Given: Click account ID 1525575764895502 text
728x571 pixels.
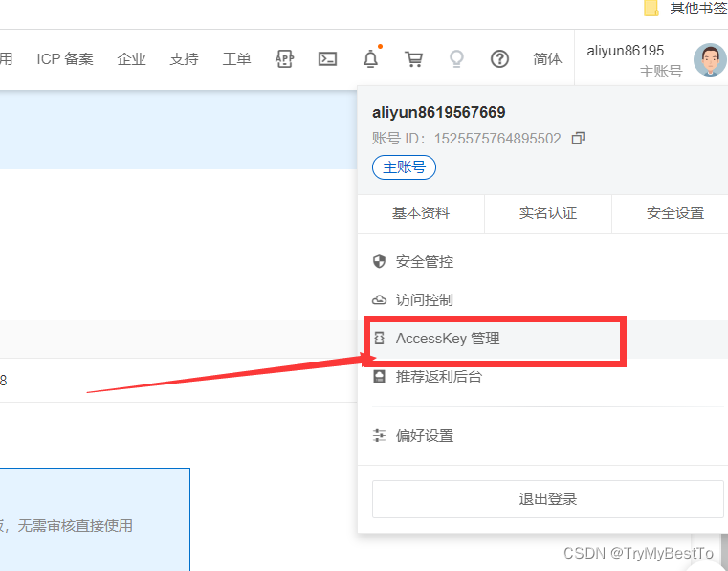Looking at the screenshot, I should coord(497,139).
